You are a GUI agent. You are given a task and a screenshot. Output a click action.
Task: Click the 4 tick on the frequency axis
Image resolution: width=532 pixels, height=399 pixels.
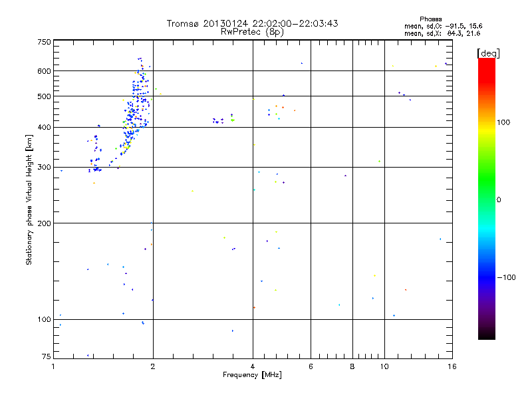pos(253,366)
